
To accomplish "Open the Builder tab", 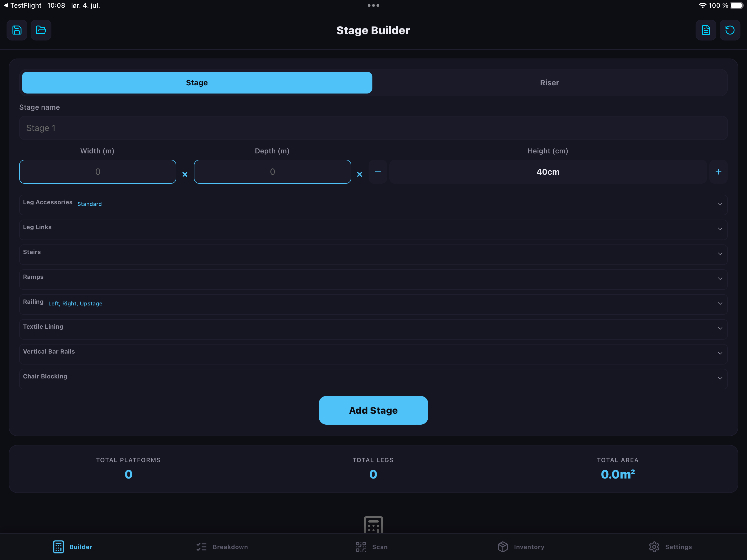I will tap(73, 547).
